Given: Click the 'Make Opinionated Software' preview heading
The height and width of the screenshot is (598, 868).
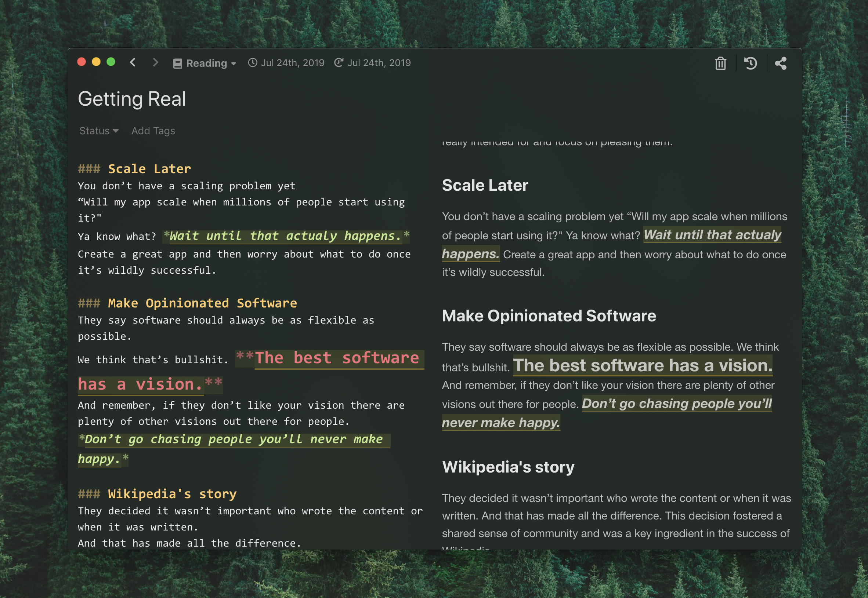Looking at the screenshot, I should tap(549, 316).
